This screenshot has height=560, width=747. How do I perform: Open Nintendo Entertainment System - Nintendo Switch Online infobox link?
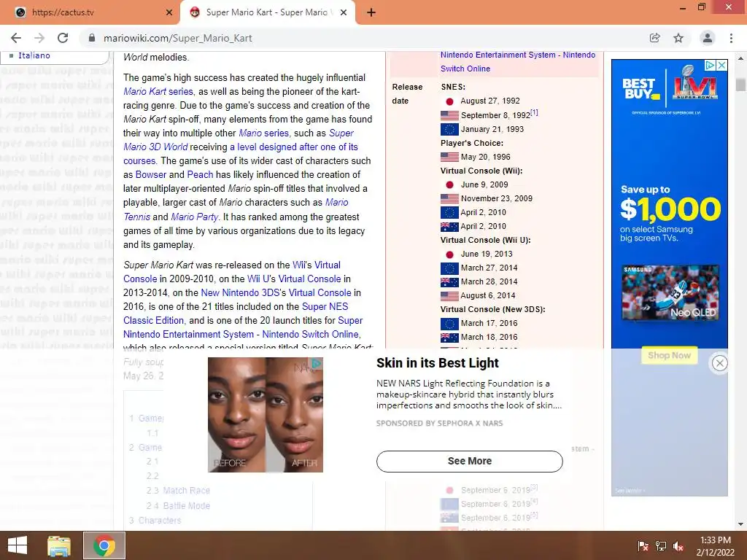click(x=518, y=61)
